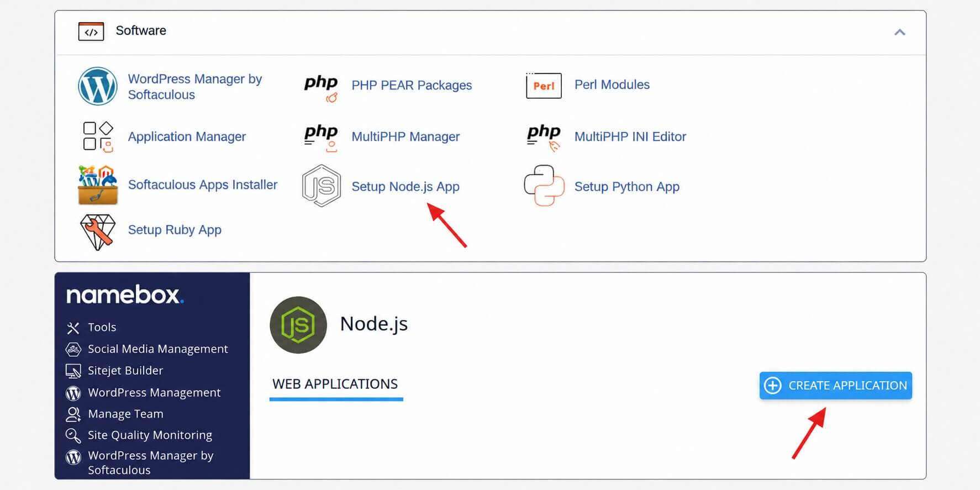Select WordPress Management in the sidebar

click(154, 393)
